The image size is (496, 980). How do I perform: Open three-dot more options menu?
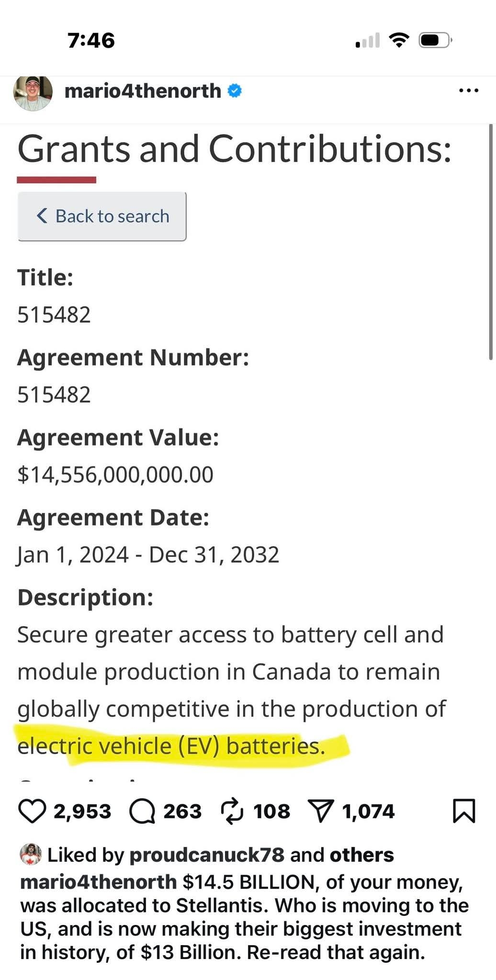(468, 90)
